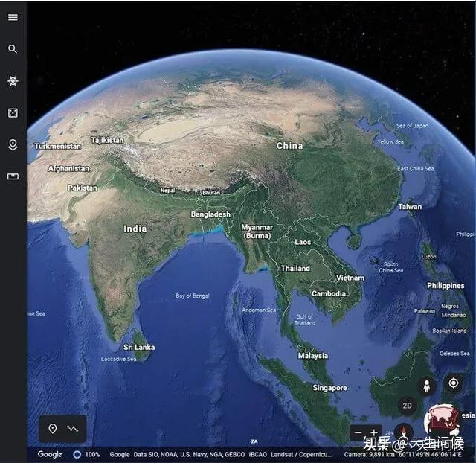This screenshot has height=463, width=476.
Task: Click the mini globe overview thumbnail
Action: click(442, 421)
